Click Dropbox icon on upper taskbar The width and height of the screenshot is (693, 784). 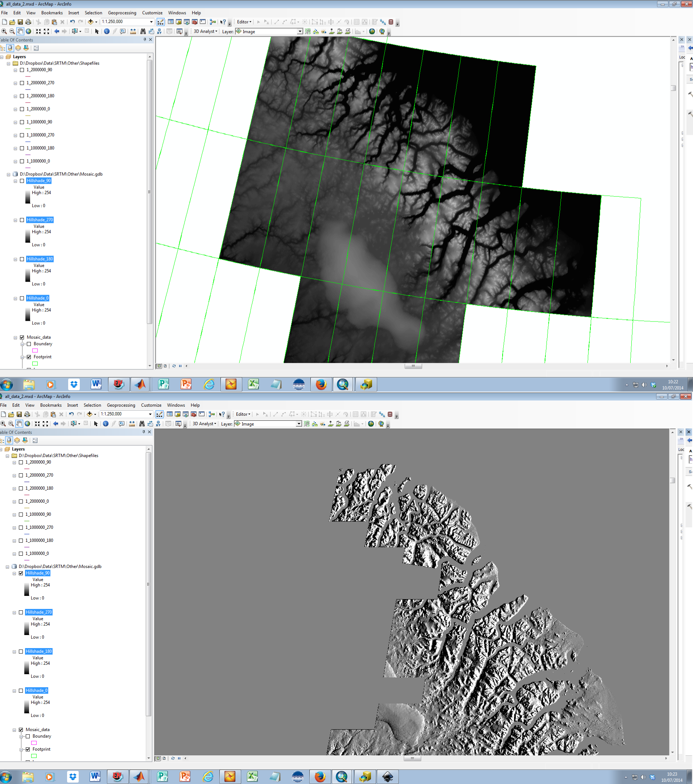click(74, 384)
